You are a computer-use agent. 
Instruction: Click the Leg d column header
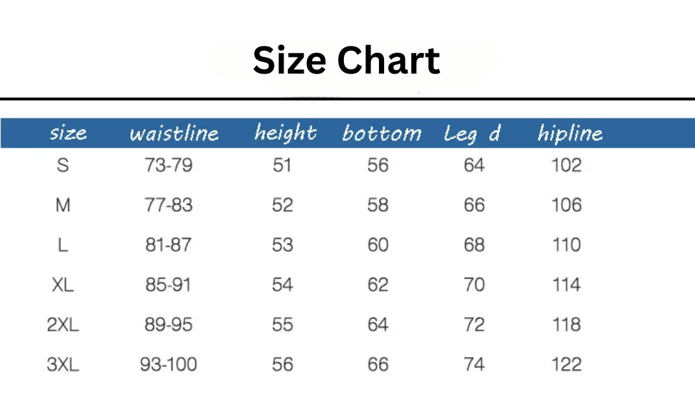[x=472, y=133]
